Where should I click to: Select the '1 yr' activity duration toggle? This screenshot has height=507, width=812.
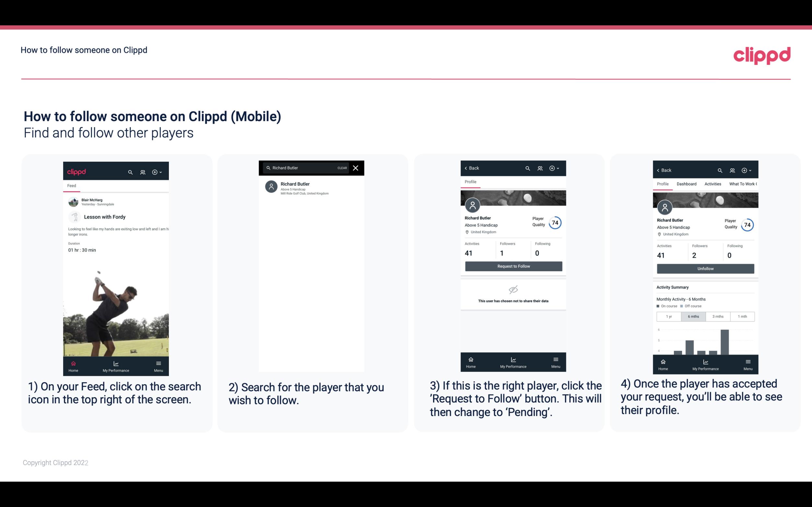click(668, 316)
